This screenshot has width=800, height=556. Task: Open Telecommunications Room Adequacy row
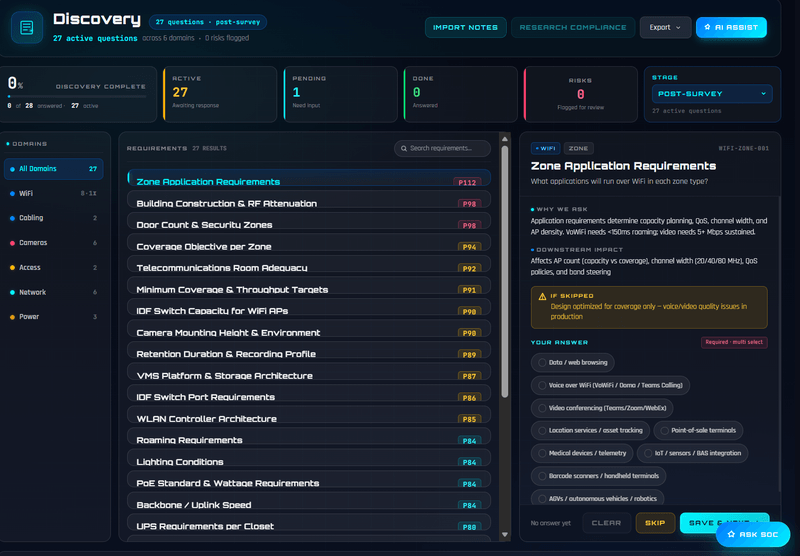point(309,264)
